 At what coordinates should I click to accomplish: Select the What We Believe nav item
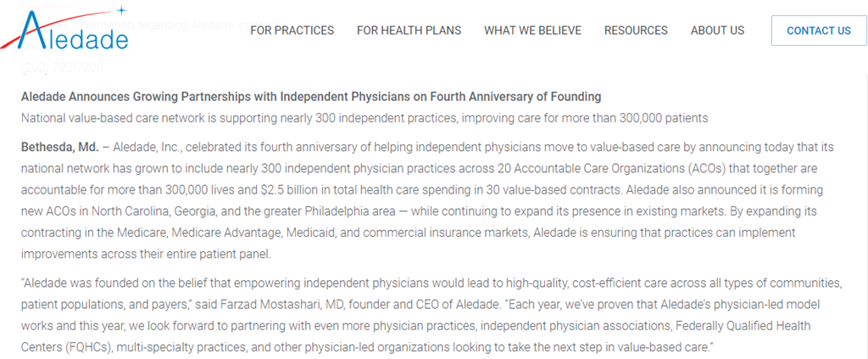pos(532,31)
